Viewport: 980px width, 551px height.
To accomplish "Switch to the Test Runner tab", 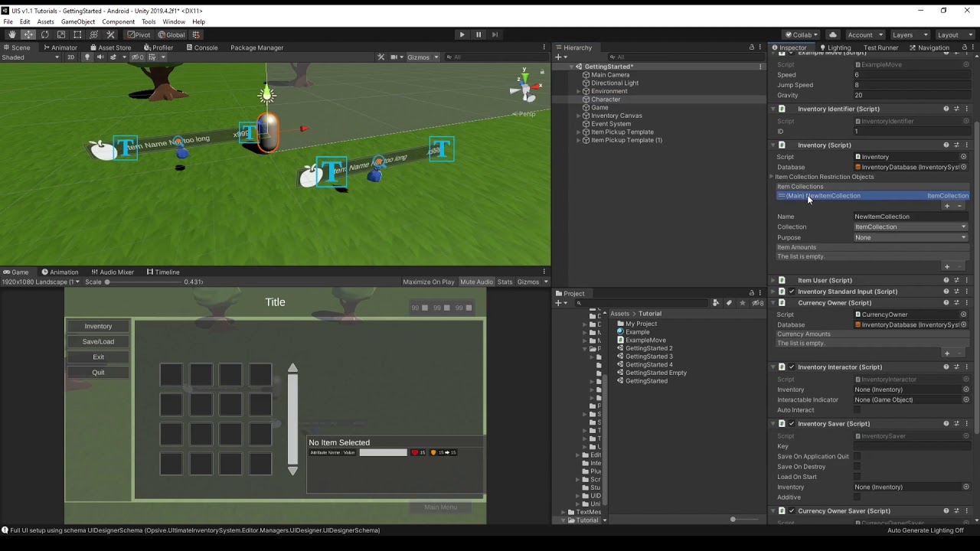I will [x=880, y=47].
